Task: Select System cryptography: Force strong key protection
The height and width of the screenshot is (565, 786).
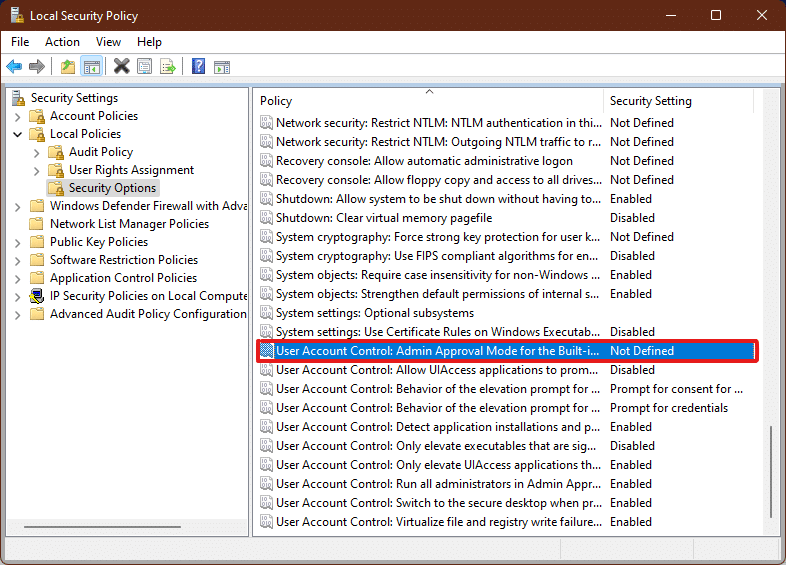Action: tap(507, 237)
